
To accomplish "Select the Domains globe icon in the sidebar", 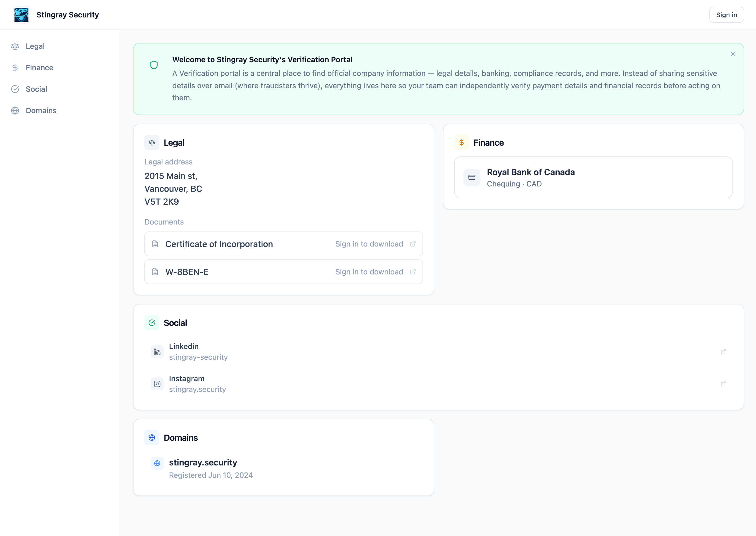I will click(15, 111).
